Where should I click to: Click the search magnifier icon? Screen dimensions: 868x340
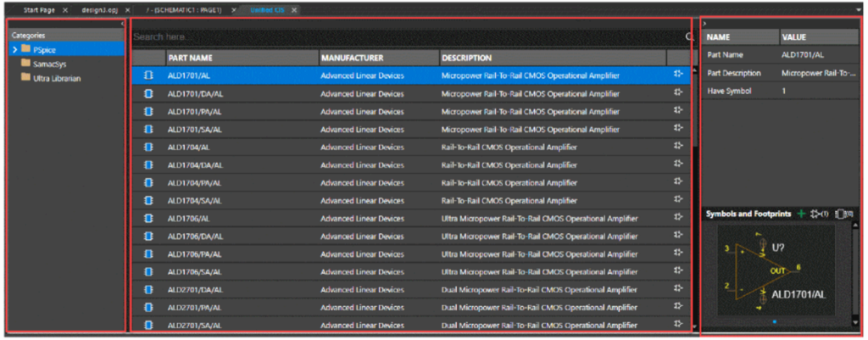point(689,37)
